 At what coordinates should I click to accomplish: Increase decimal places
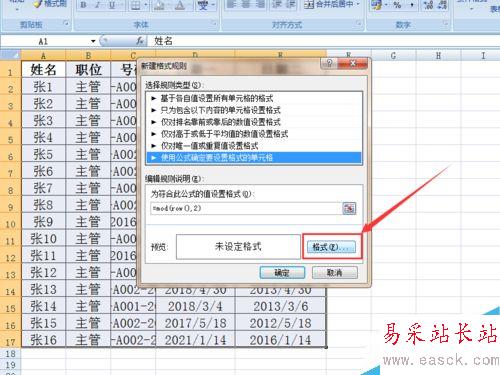click(x=428, y=5)
